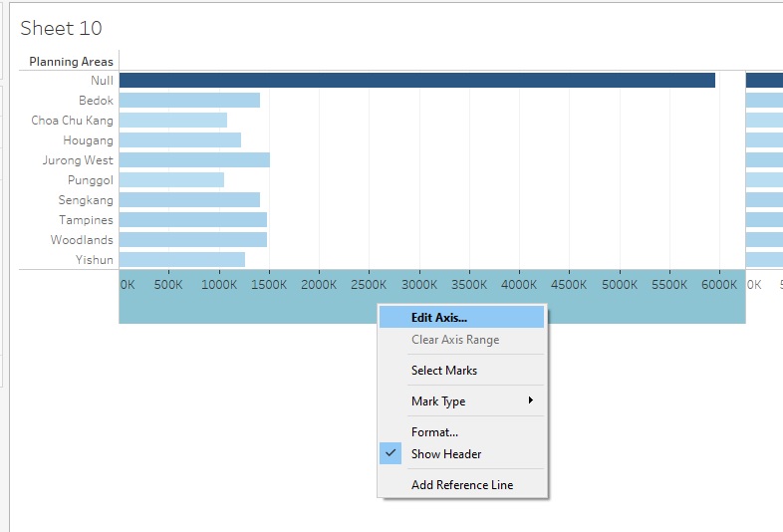Open the Format option
This screenshot has height=532, width=783.
click(434, 432)
